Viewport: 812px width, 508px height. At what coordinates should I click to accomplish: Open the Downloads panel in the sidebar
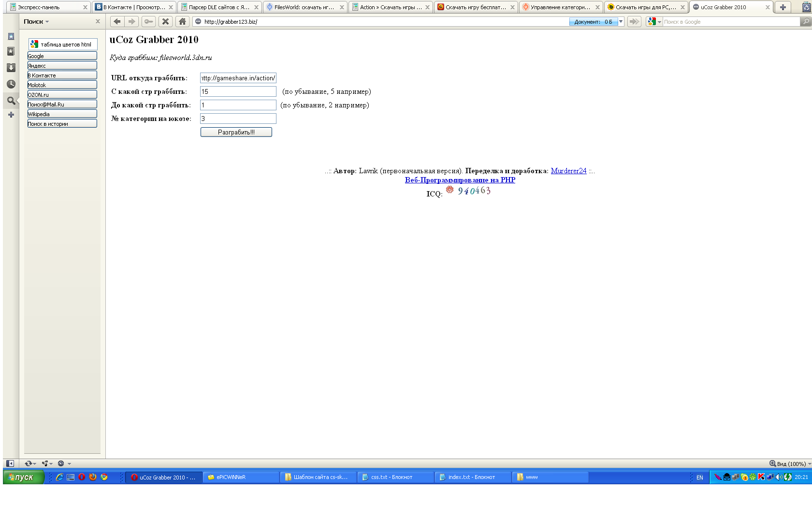(x=11, y=68)
